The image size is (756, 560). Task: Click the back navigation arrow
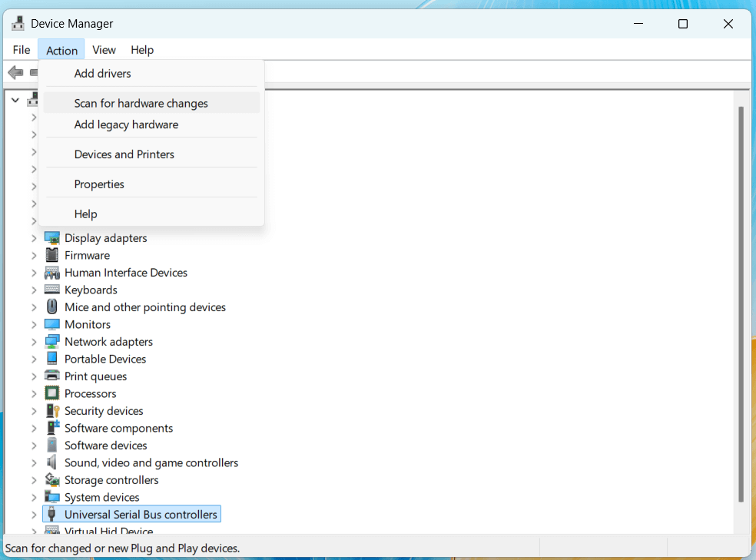15,72
